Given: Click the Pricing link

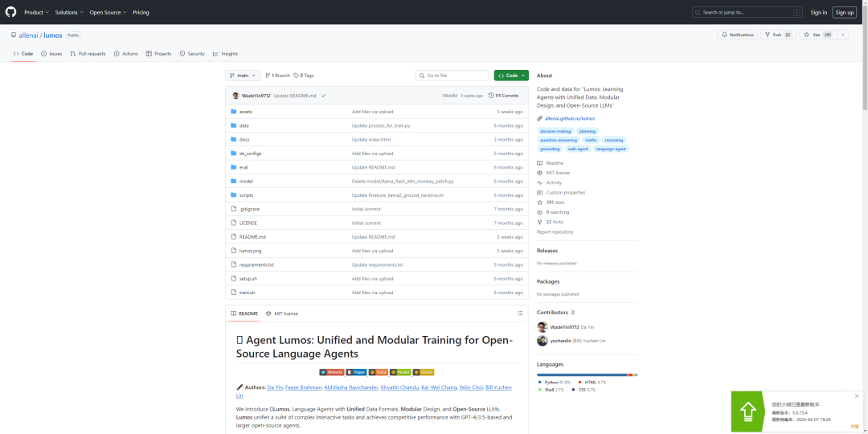Looking at the screenshot, I should click(x=141, y=12).
